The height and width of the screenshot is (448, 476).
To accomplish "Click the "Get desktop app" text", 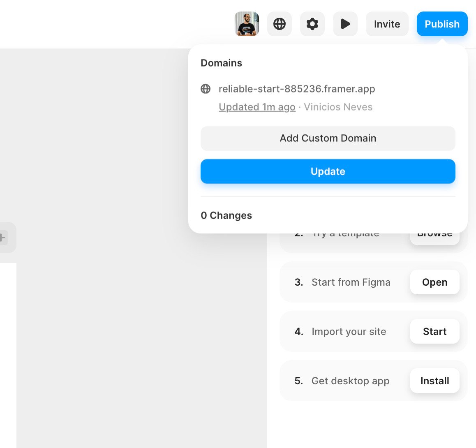I will [x=350, y=381].
